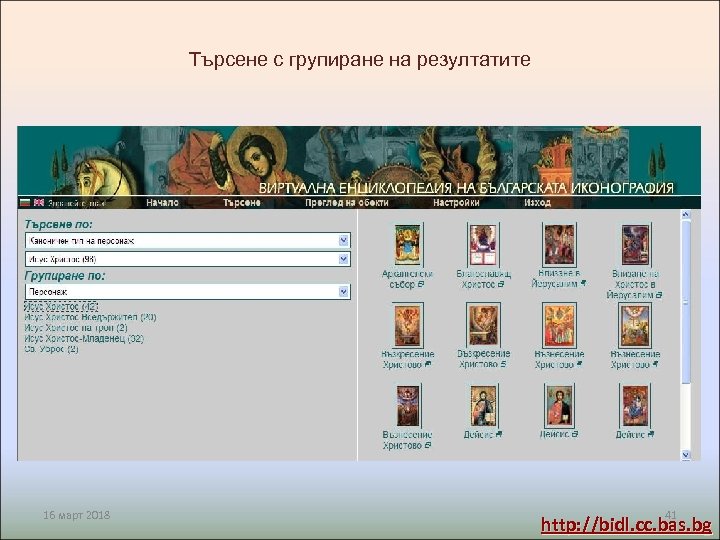Click new-window icon beside first Дейсис
The width and height of the screenshot is (720, 540).
tap(499, 434)
